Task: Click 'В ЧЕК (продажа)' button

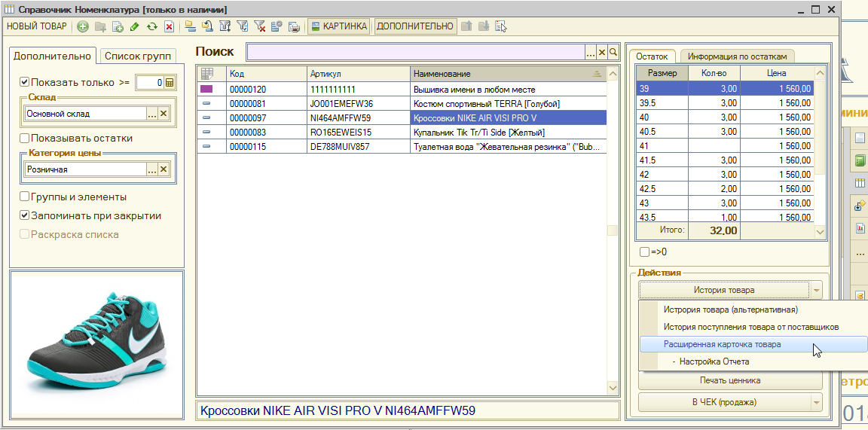Action: click(724, 402)
